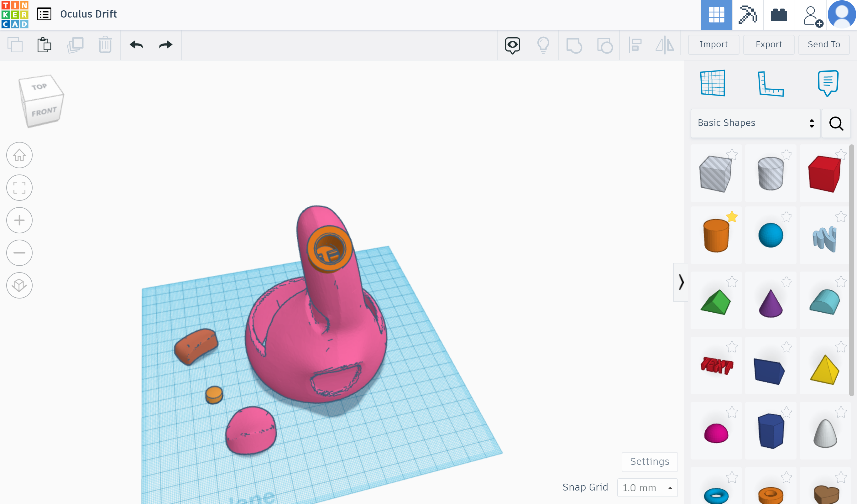
Task: Select the Ungroup tool
Action: 605,44
